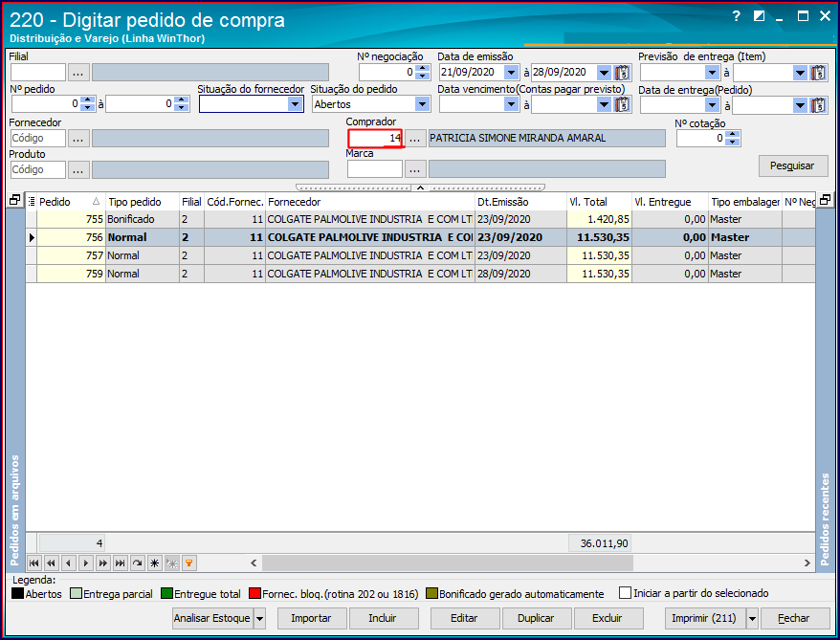Sort by Fornecedor column header
This screenshot has width=840, height=640.
(x=369, y=202)
